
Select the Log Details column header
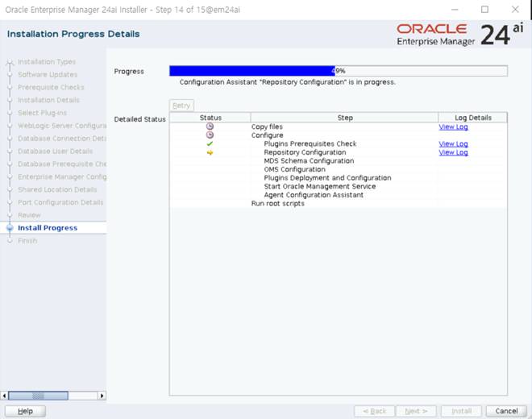click(x=473, y=118)
